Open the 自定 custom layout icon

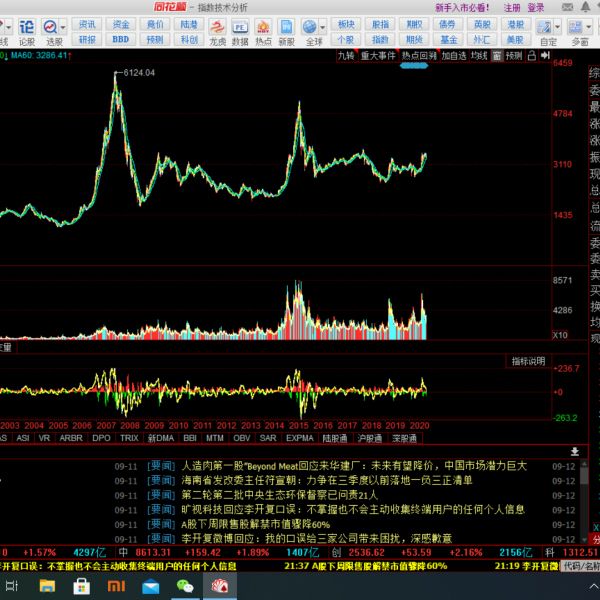[x=545, y=31]
